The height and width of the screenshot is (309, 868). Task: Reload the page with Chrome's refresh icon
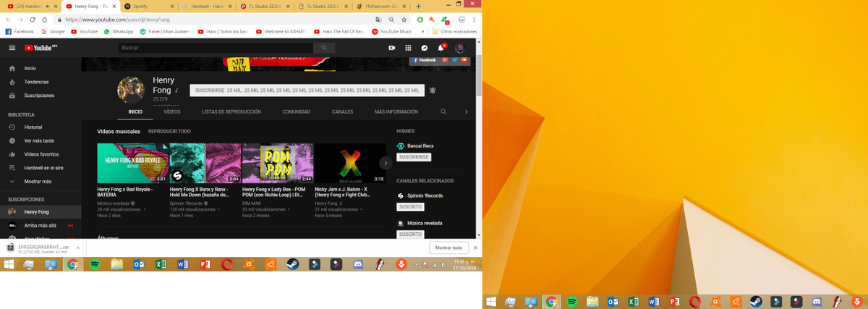click(33, 20)
